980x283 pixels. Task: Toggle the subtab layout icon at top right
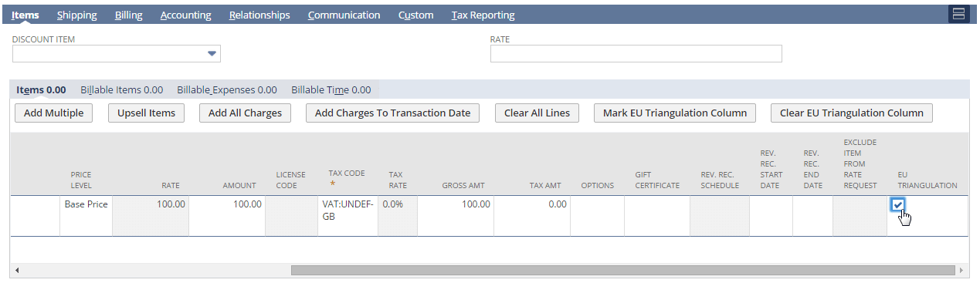[x=958, y=14]
